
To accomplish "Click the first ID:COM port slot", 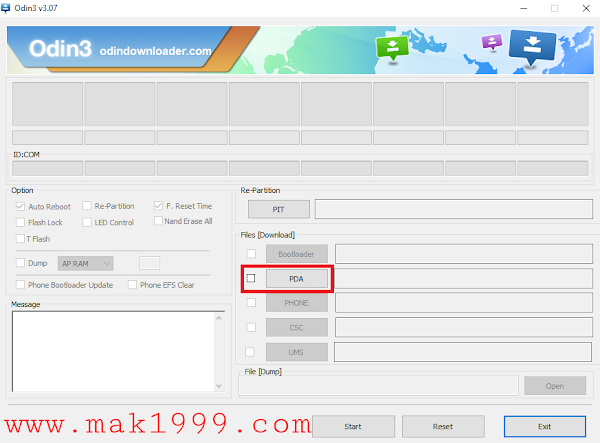I will click(47, 168).
